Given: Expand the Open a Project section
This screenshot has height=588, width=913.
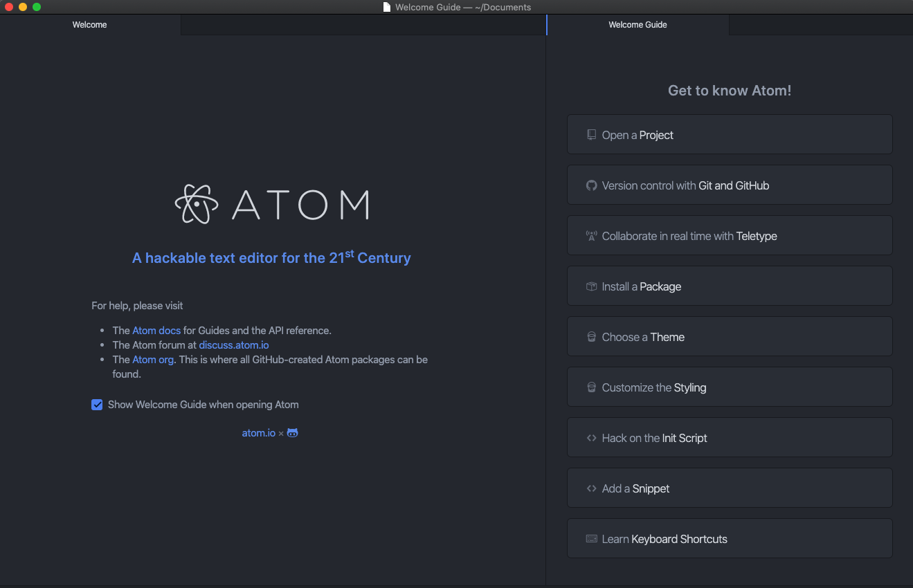Looking at the screenshot, I should [730, 134].
